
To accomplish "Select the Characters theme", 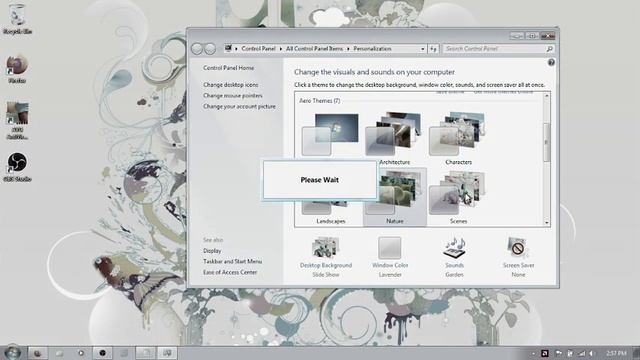I will [x=458, y=139].
